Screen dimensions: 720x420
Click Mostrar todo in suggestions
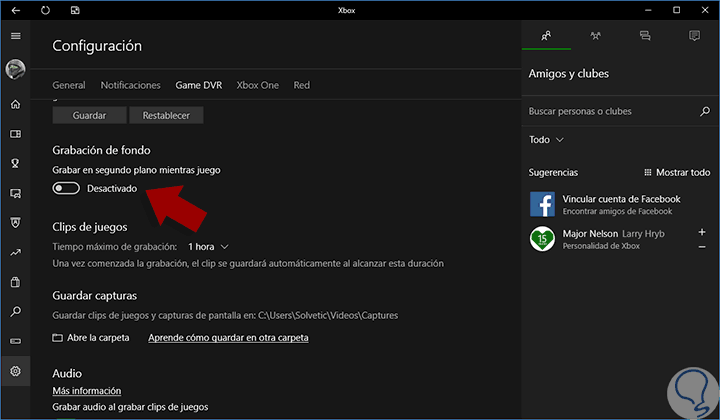(x=683, y=173)
